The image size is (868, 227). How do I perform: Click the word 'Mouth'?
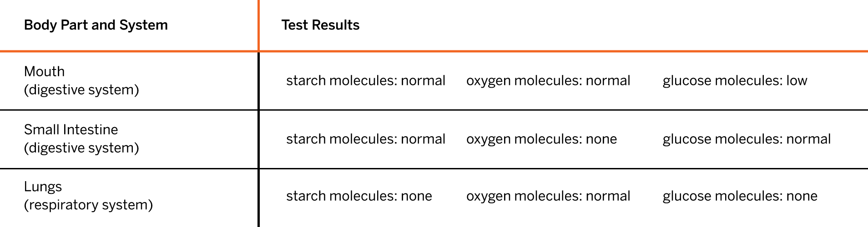click(44, 71)
